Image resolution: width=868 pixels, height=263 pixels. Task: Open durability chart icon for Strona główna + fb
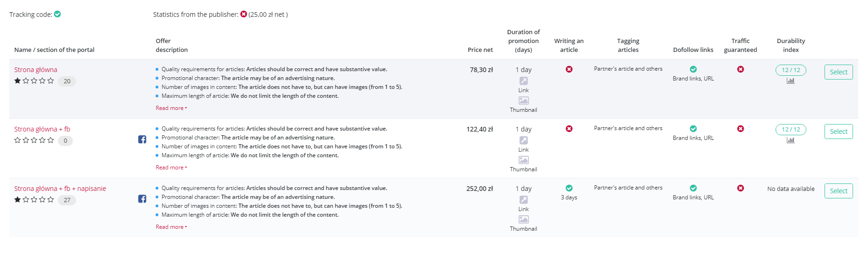pyautogui.click(x=790, y=140)
